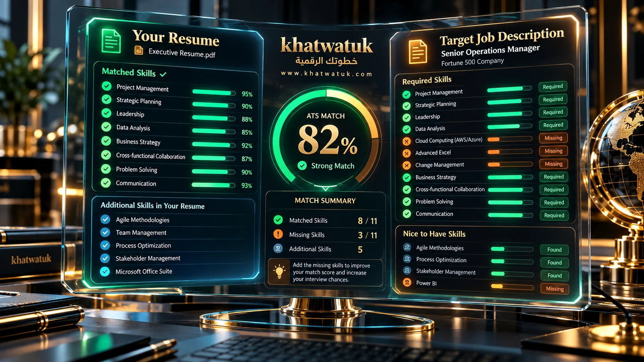Click the checkmark next to Matched Skills heading
Image resolution: width=644 pixels, height=362 pixels.
pyautogui.click(x=163, y=74)
